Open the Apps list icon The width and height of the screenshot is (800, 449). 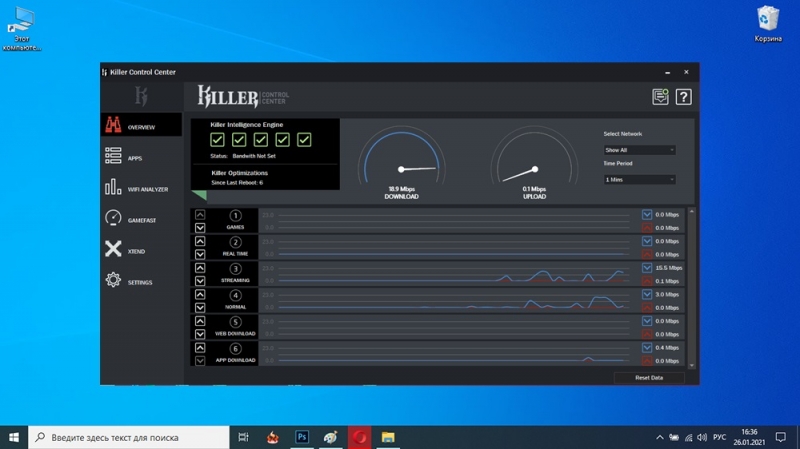coord(113,156)
